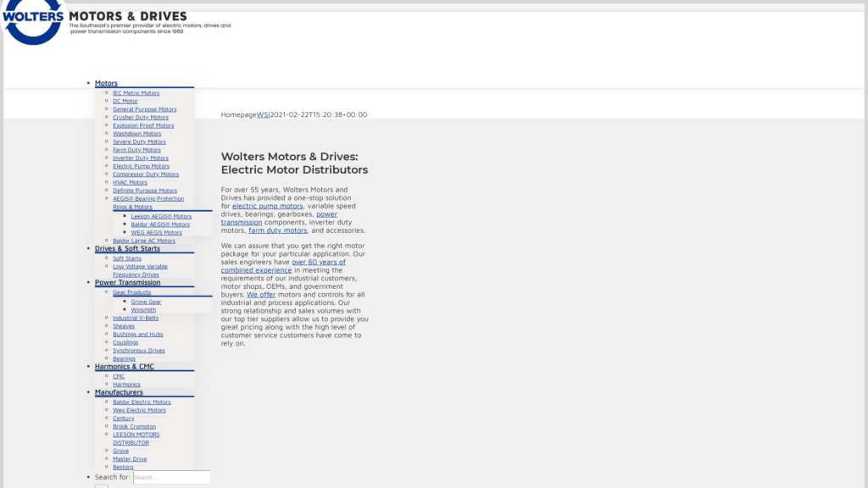The width and height of the screenshot is (868, 488).
Task: Open Bushings and Hubs
Action: point(138,334)
